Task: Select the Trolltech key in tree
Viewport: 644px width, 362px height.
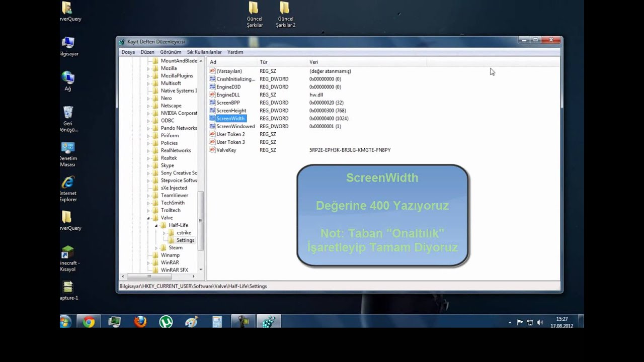Action: (171, 211)
